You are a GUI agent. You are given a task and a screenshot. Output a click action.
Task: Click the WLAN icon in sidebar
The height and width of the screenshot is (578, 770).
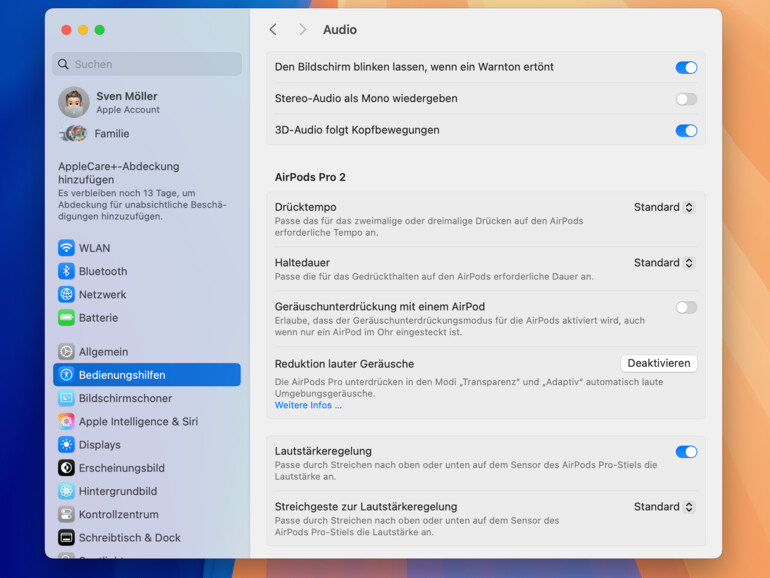66,248
